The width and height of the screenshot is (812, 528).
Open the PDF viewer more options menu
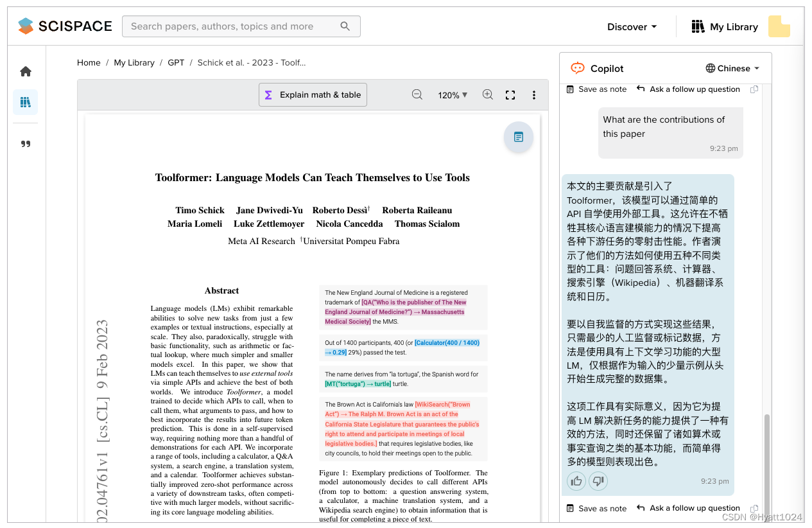[533, 95]
